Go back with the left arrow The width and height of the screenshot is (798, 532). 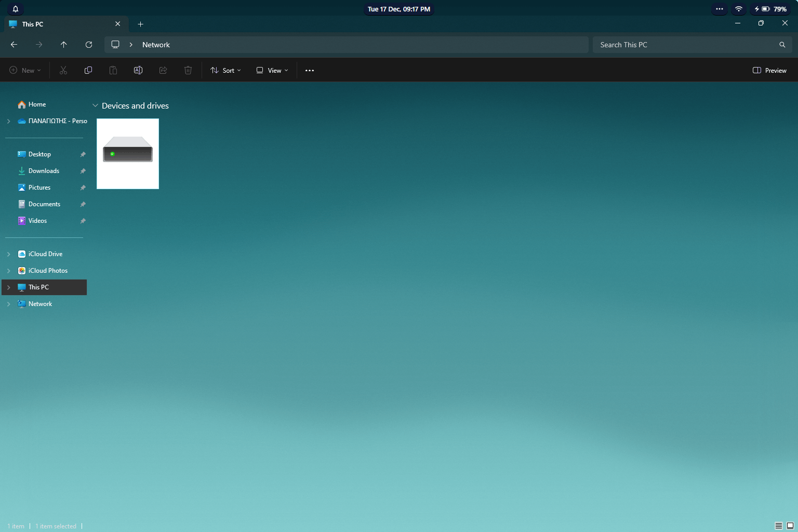(x=14, y=45)
